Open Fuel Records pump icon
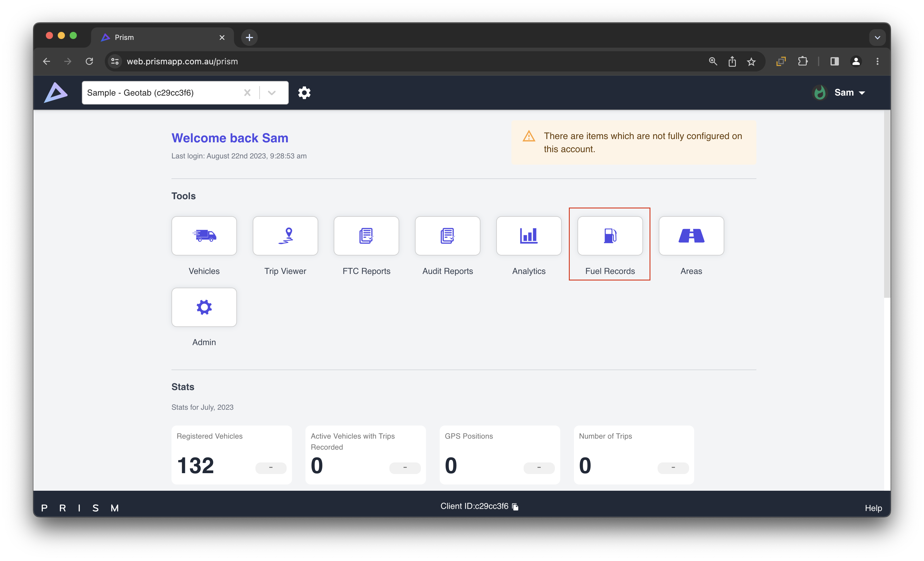Image resolution: width=924 pixels, height=561 pixels. [610, 236]
